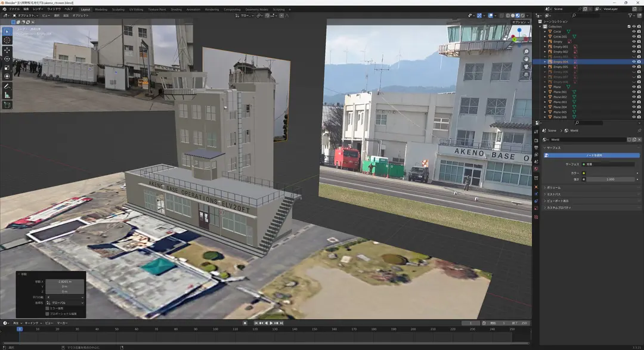
Task: Open the outliner filter dropdown
Action: click(631, 16)
